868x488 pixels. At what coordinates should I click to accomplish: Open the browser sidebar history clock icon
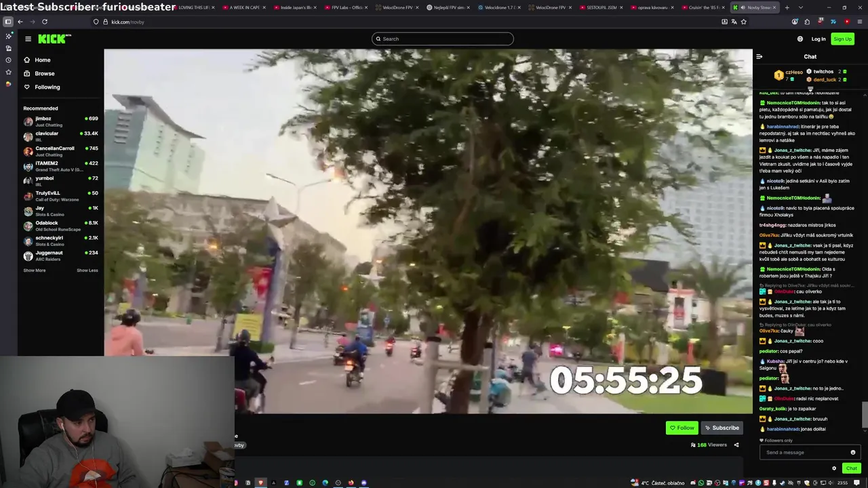(x=8, y=60)
